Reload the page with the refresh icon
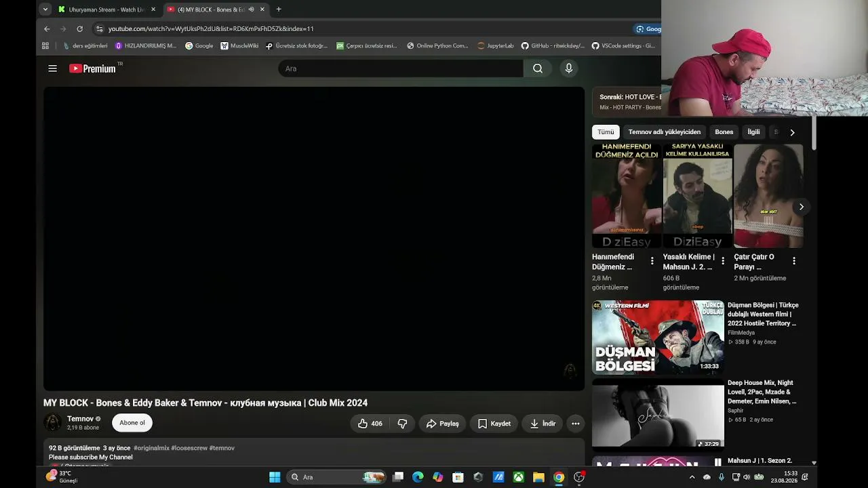868x488 pixels. coord(79,29)
